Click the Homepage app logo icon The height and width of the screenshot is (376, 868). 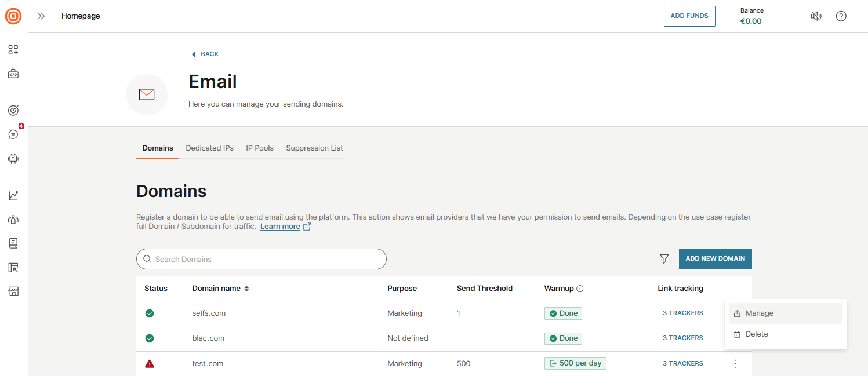click(x=13, y=16)
